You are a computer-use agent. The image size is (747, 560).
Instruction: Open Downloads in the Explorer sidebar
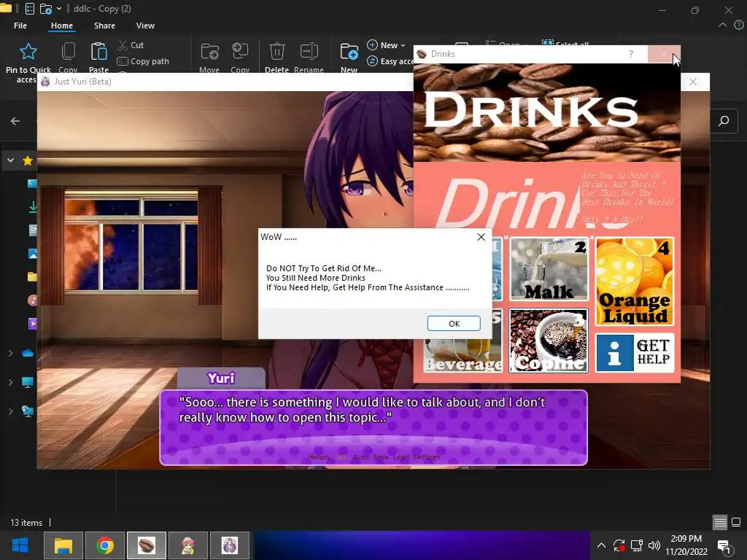pyautogui.click(x=33, y=206)
